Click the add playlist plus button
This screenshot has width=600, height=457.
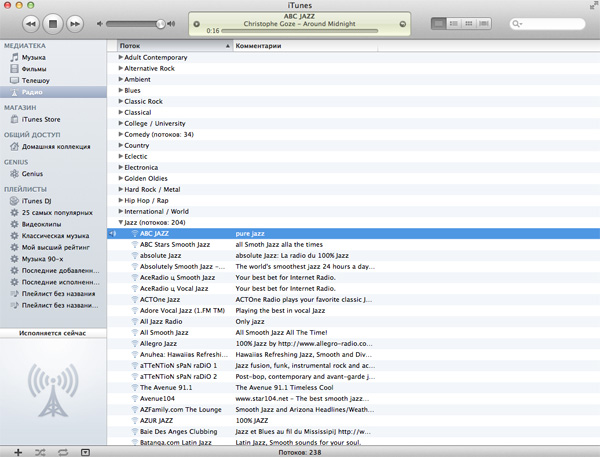pos(18,452)
